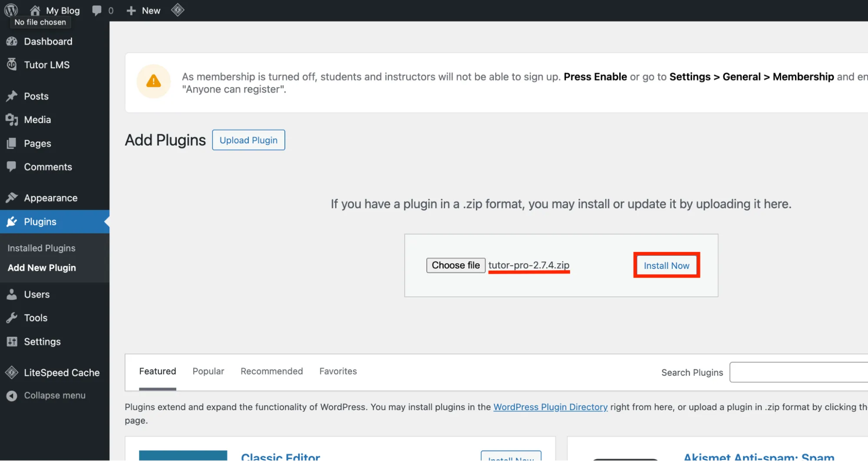
Task: Open the Appearance menu
Action: pyautogui.click(x=51, y=198)
